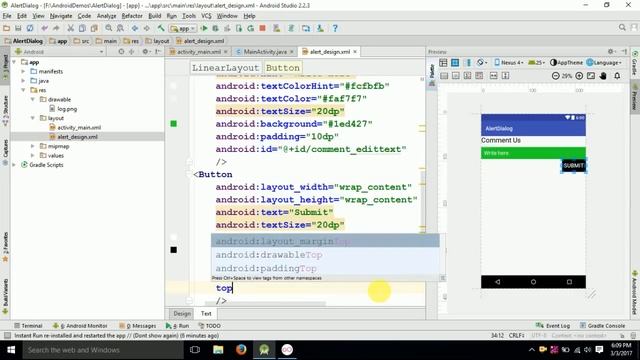Open the Help question mark icon
Viewport: 640px width, 360px height.
point(335,28)
